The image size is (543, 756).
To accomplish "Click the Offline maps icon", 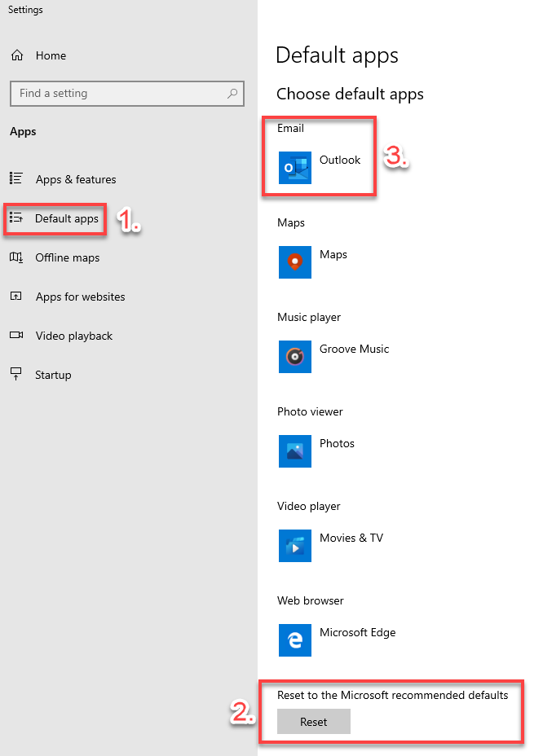I will [x=16, y=257].
